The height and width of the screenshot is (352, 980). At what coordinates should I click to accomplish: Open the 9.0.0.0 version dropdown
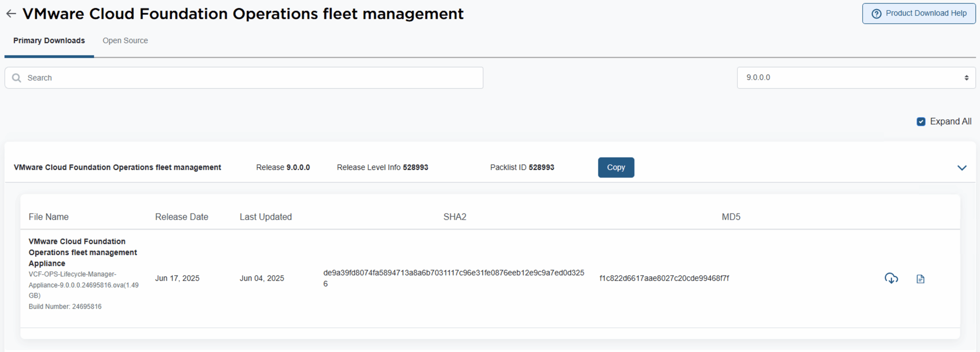tap(856, 78)
